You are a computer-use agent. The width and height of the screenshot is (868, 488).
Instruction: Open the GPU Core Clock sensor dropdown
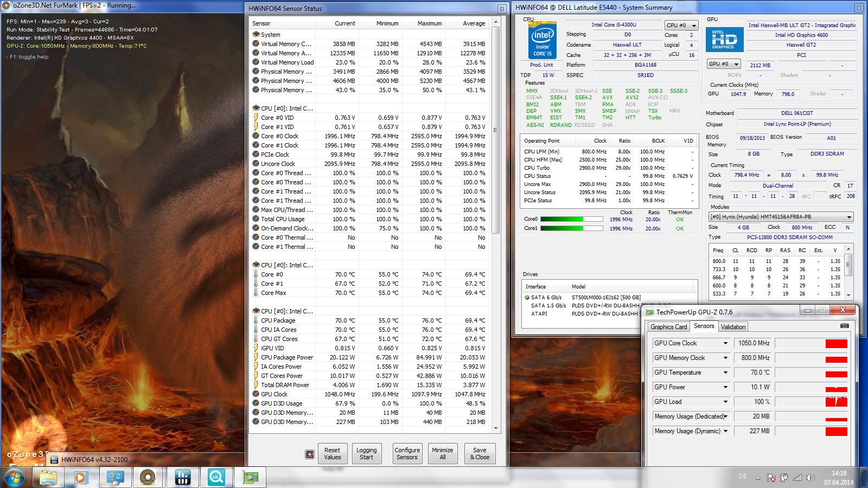click(725, 343)
